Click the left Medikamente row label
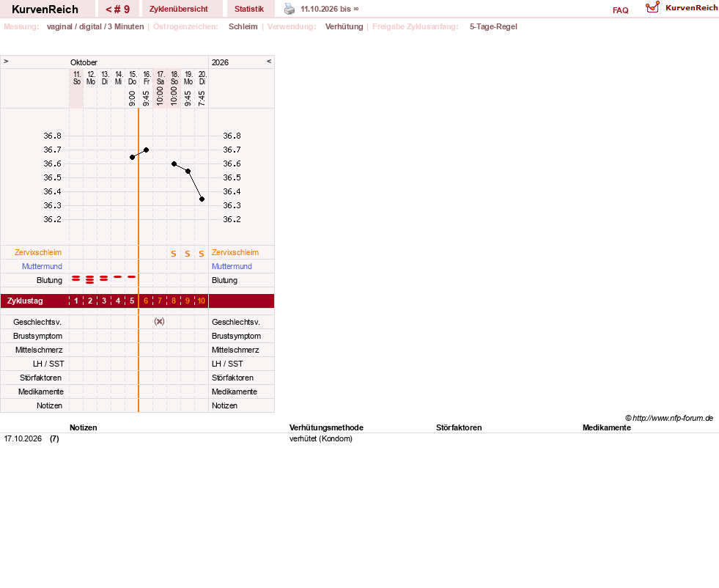This screenshot has width=719, height=588. pos(41,392)
